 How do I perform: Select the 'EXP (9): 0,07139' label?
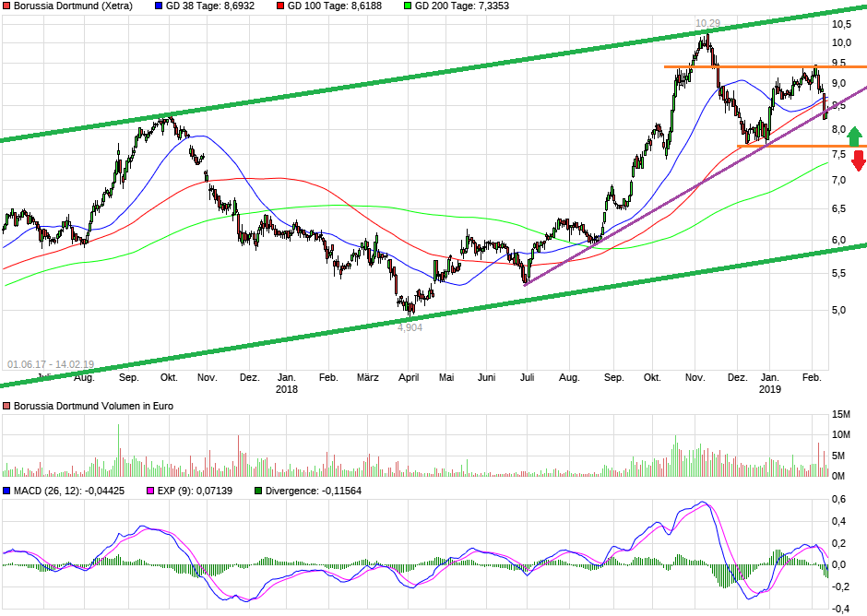195,491
